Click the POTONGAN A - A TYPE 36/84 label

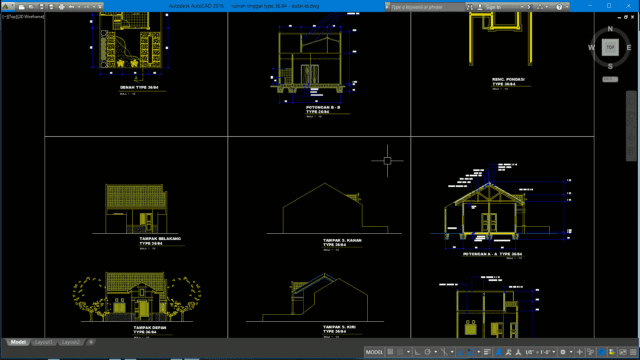tap(493, 254)
